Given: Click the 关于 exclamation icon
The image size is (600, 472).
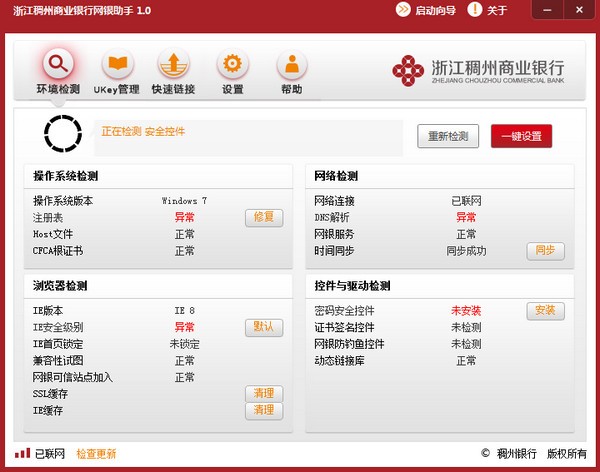Looking at the screenshot, I should coord(475,10).
